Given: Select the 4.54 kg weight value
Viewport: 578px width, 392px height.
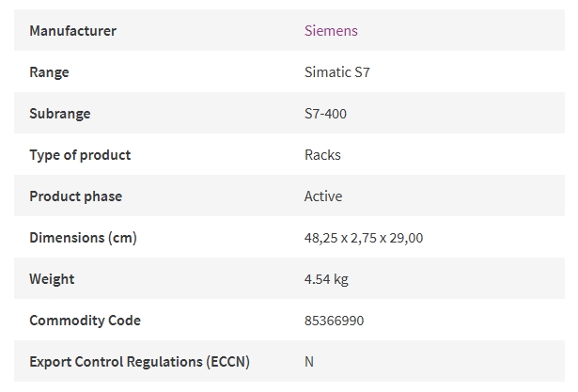Looking at the screenshot, I should (x=326, y=279).
